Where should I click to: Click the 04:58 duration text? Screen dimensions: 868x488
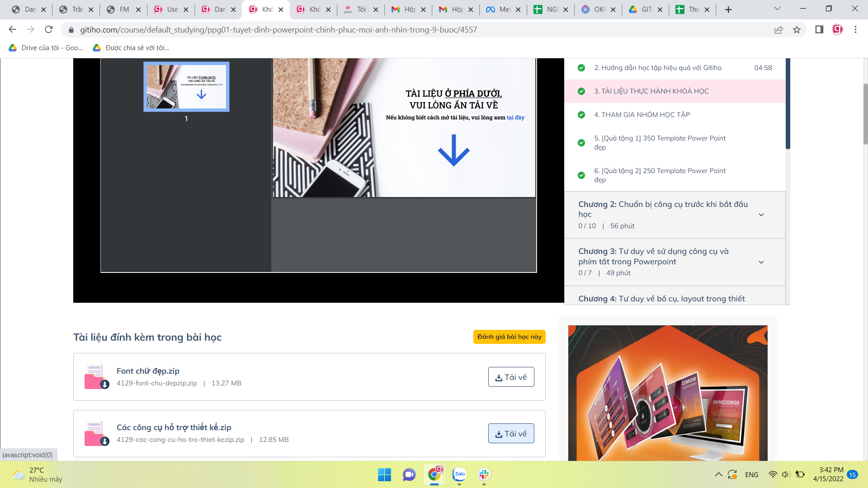(x=763, y=68)
